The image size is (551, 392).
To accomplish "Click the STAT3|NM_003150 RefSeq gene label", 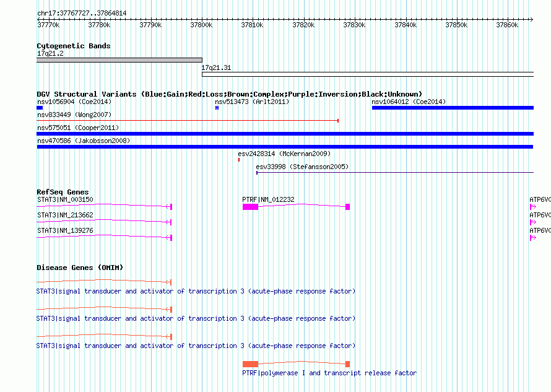I will (x=65, y=199).
